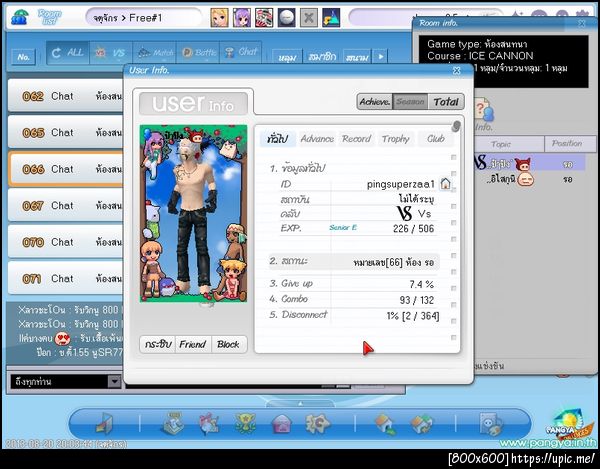Open the puzzle piece icon in bottom bar

(318, 423)
